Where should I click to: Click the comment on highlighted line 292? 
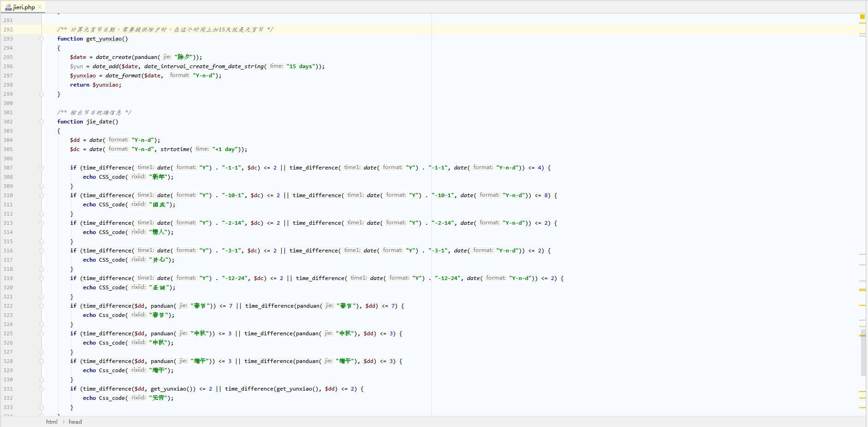tap(165, 29)
